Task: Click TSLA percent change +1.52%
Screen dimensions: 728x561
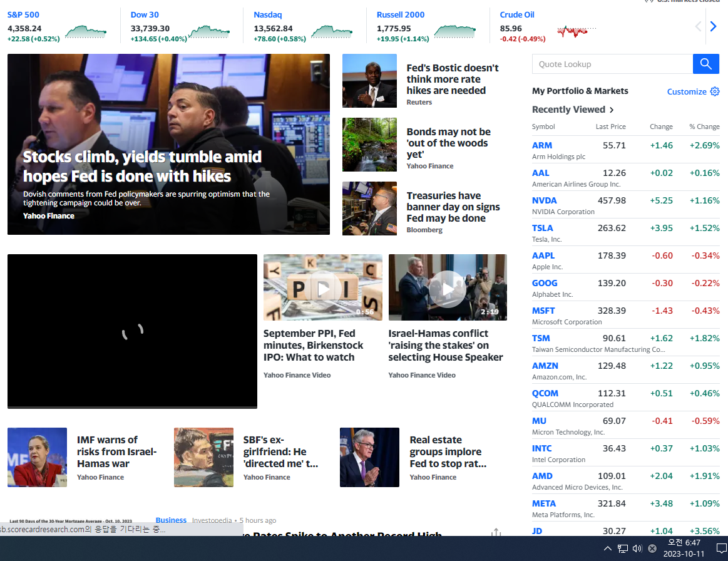Action: (704, 228)
